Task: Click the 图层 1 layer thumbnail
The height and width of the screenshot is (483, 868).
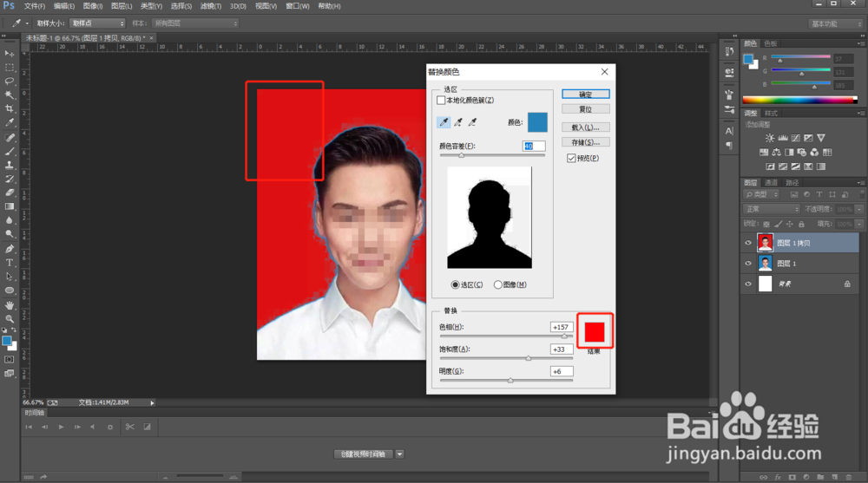Action: (x=765, y=264)
